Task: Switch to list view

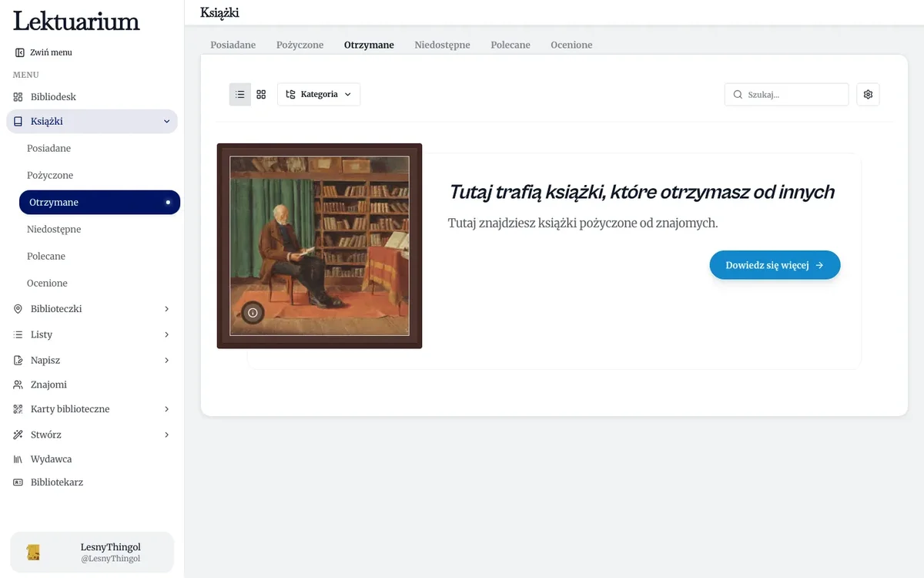Action: [x=240, y=94]
